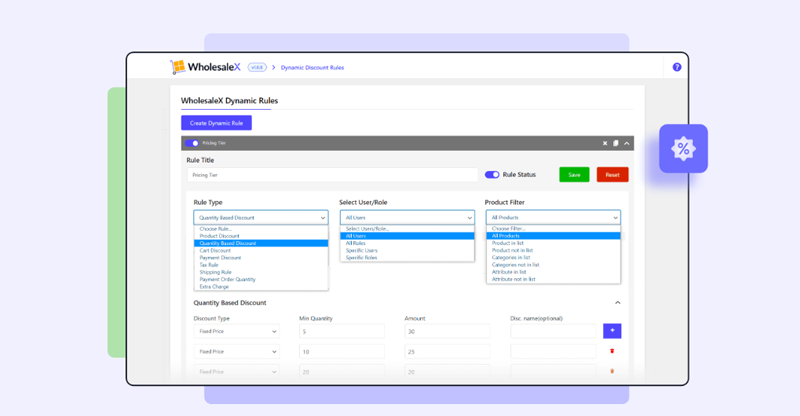Choose Specific Roles option

407,258
